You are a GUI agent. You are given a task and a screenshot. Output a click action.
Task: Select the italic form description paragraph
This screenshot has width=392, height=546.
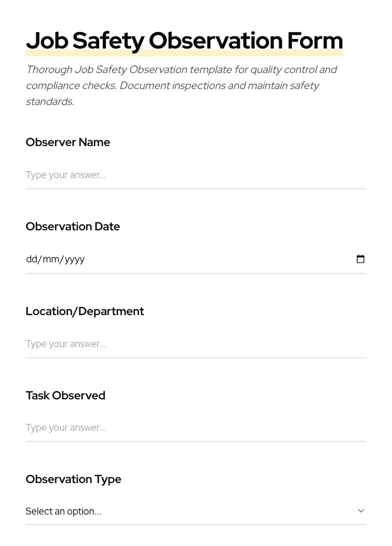pyautogui.click(x=182, y=85)
